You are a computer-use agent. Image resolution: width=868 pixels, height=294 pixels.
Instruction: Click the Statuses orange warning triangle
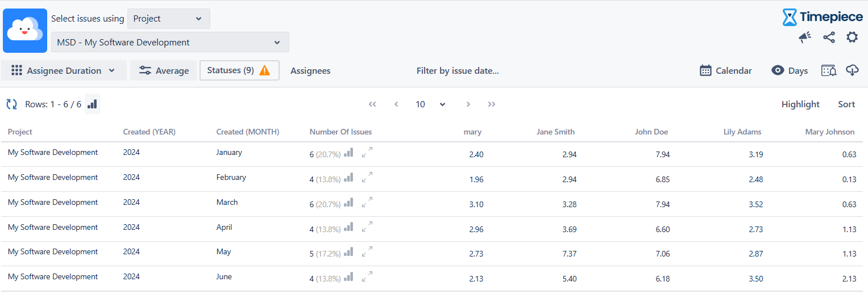[264, 70]
